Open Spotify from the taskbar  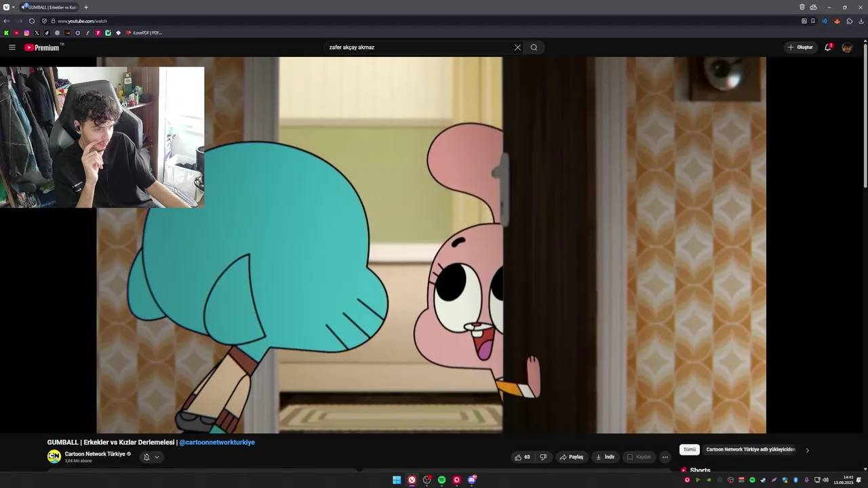pos(441,480)
